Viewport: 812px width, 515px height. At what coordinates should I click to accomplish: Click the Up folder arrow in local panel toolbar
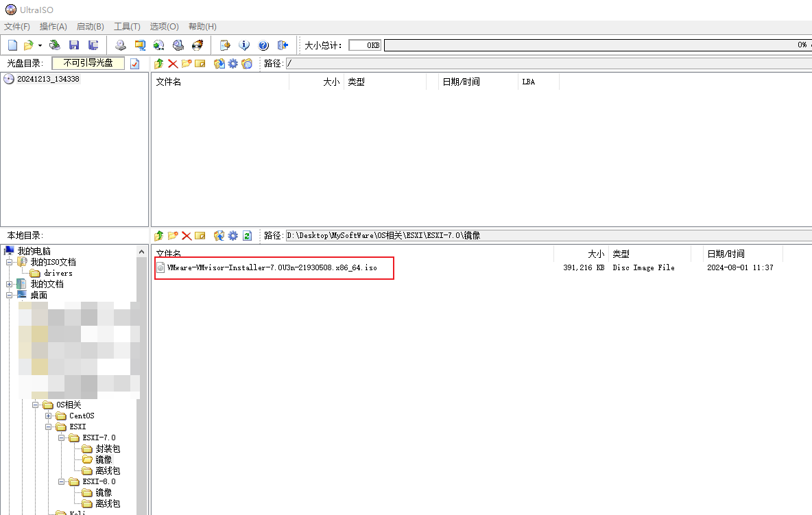pos(159,235)
